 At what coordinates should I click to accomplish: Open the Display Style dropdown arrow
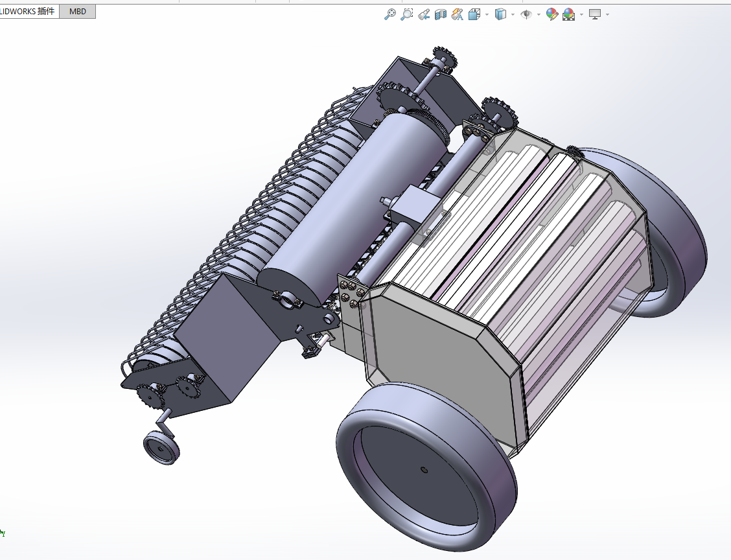513,14
